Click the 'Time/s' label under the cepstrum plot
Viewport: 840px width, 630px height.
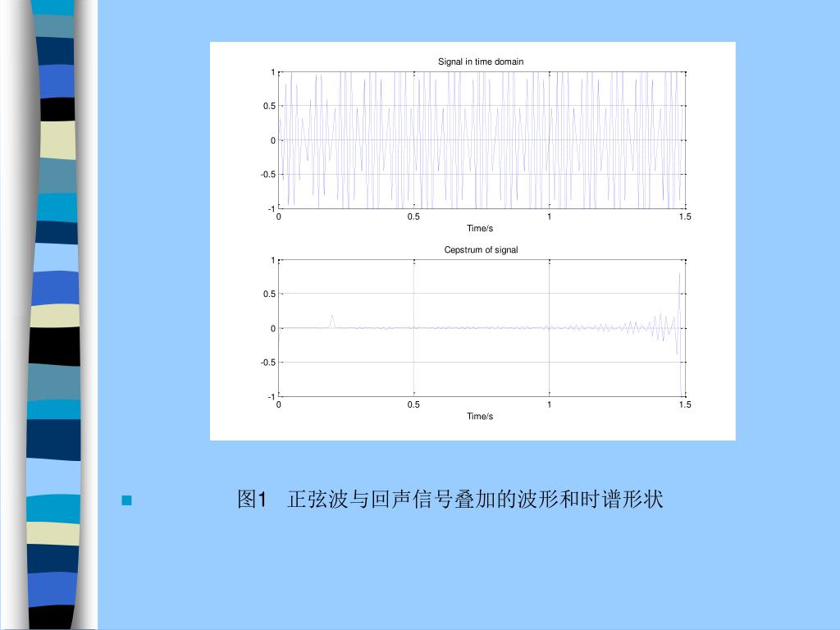click(x=479, y=416)
